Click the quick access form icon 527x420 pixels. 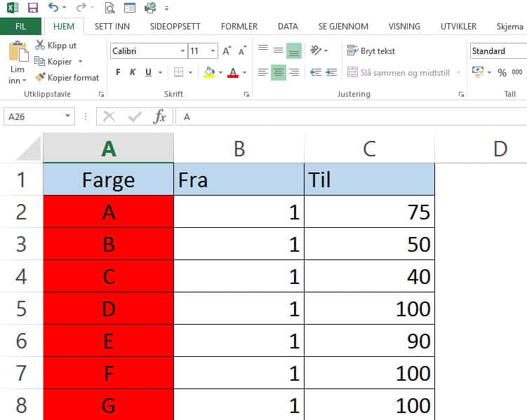click(129, 8)
